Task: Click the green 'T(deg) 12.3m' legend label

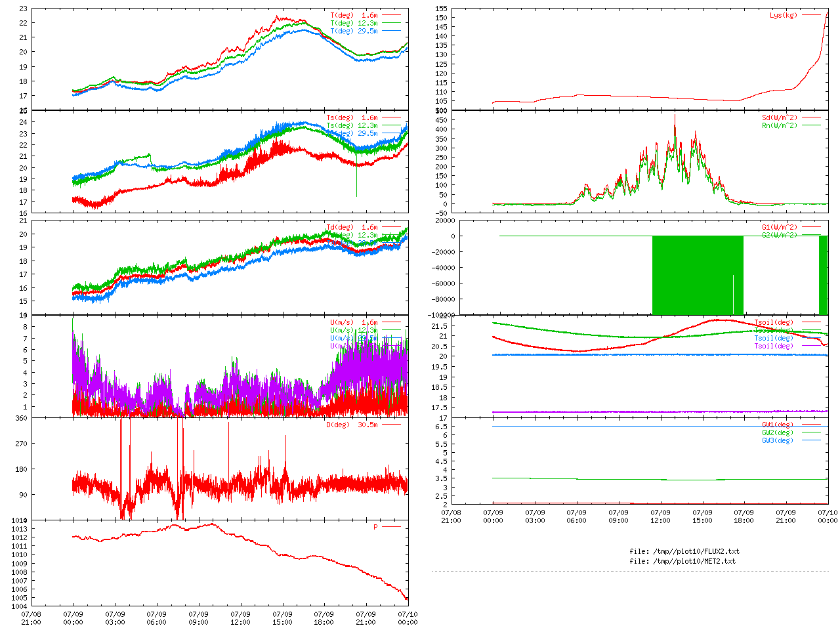Action: point(354,23)
